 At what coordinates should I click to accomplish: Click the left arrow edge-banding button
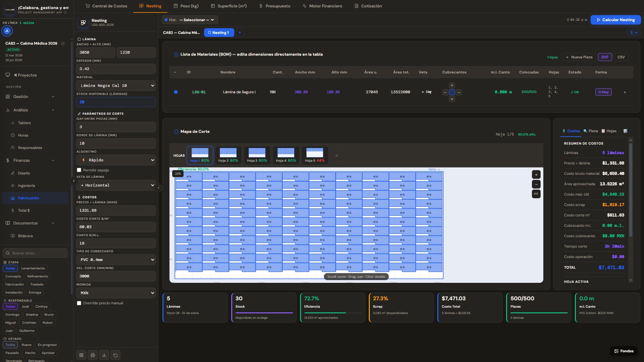[445, 92]
